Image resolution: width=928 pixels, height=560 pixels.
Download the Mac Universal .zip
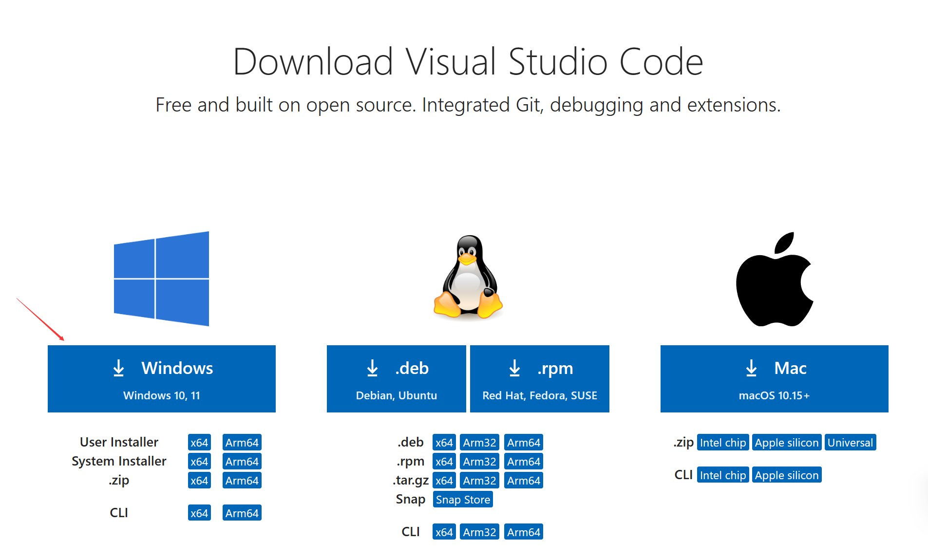(x=851, y=442)
